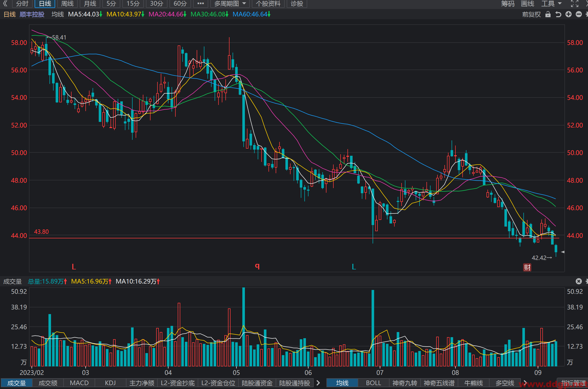Zoom out with the minus icon
Screen dimensions: 588x389
[579, 14]
